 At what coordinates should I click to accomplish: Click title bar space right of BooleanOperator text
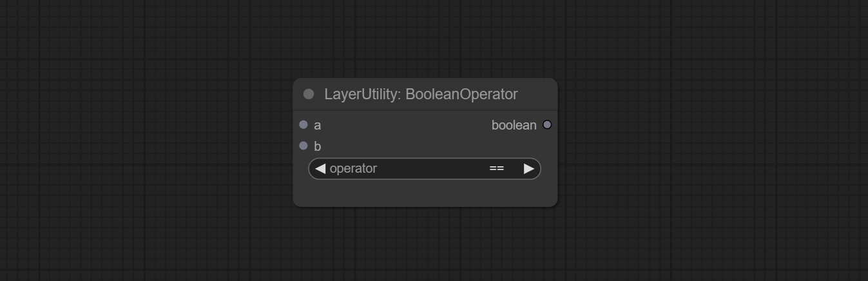537,94
